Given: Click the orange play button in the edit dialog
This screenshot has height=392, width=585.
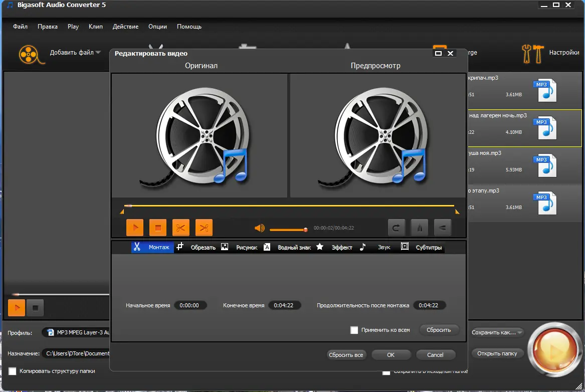Looking at the screenshot, I should pos(135,228).
